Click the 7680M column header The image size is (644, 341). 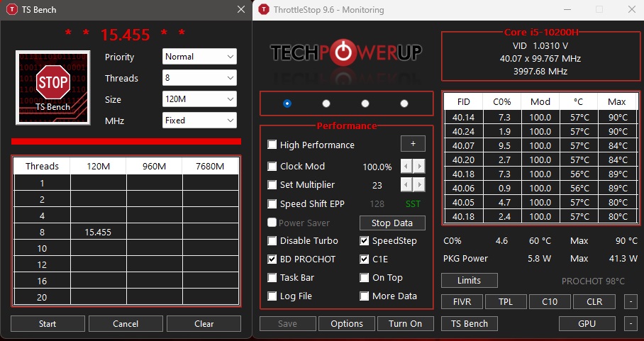[210, 166]
